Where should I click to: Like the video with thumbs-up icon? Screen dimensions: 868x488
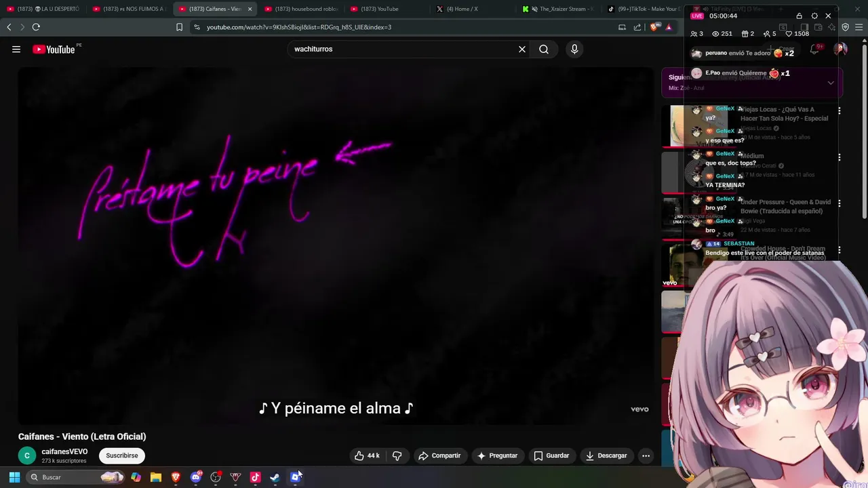point(367,455)
